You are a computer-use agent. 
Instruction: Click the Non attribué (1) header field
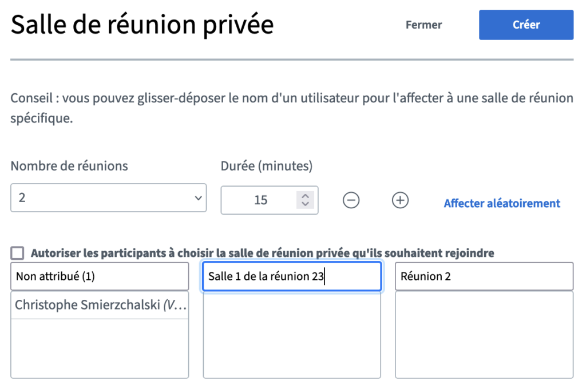pos(100,276)
